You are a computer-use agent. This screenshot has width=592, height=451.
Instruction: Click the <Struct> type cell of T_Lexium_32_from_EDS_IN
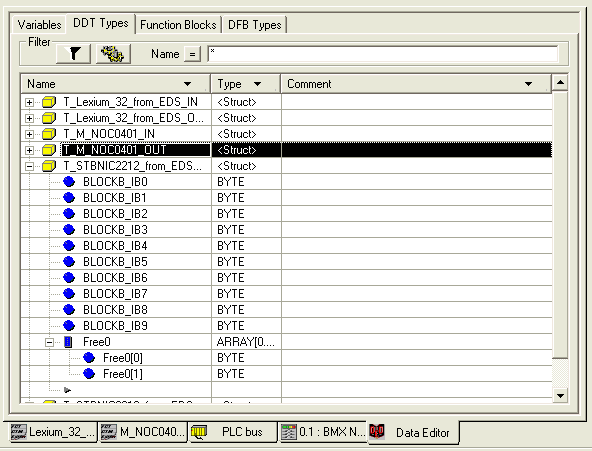[246, 102]
